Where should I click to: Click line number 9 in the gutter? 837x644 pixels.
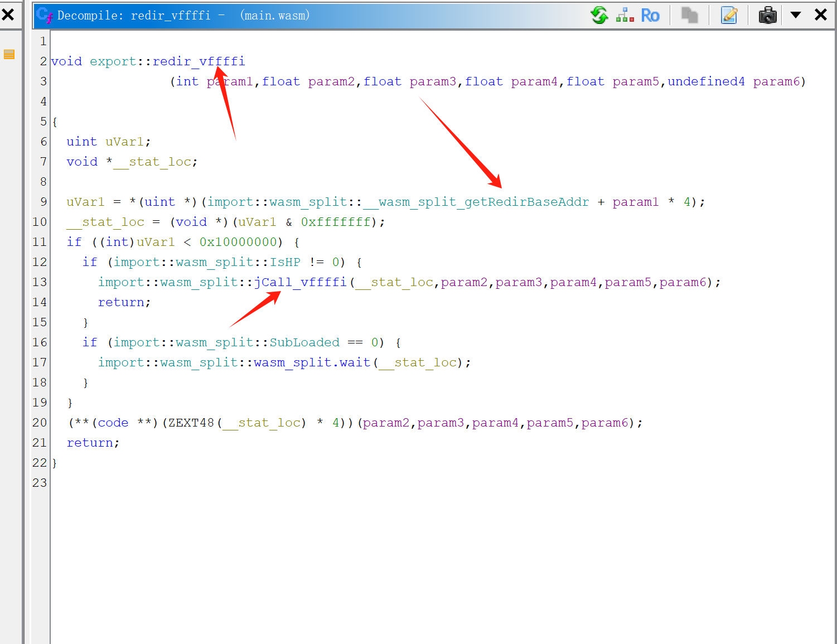point(43,202)
